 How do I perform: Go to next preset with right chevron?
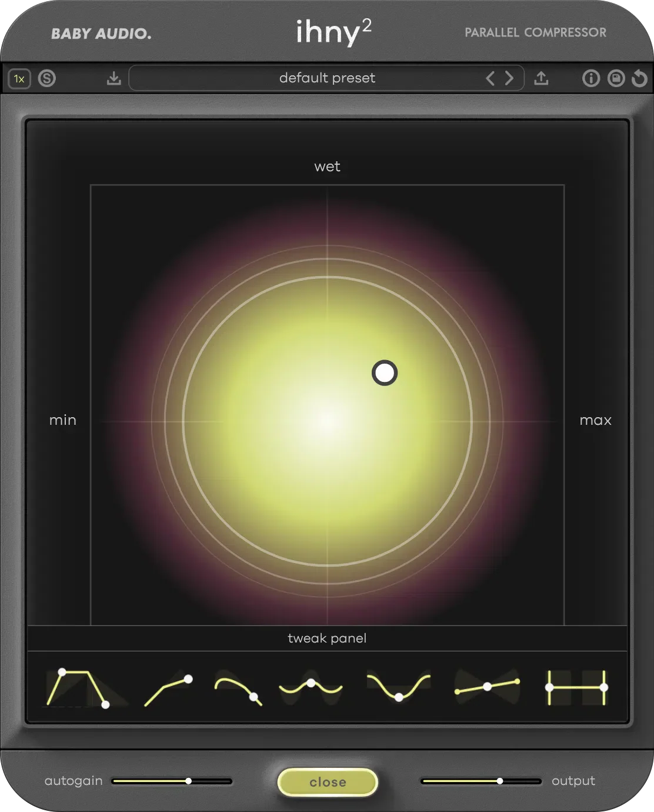coord(509,78)
